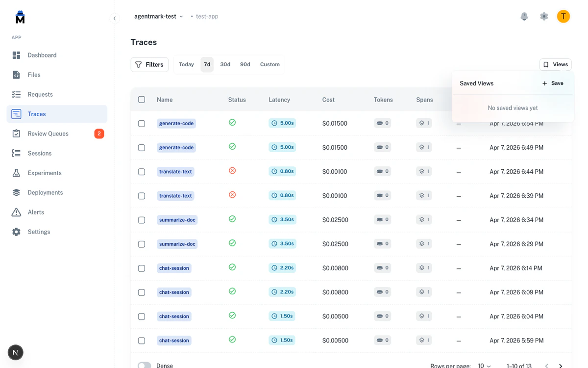Viewport: 588px width, 368px height.
Task: Switch to the 30d time range tab
Action: pyautogui.click(x=225, y=64)
